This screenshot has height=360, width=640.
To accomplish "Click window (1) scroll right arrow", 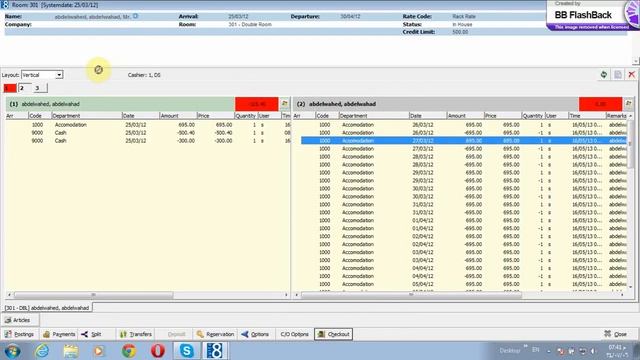I will [286, 295].
